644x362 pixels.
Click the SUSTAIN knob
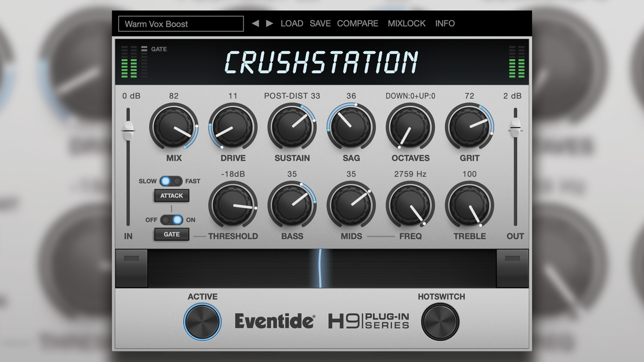(292, 126)
